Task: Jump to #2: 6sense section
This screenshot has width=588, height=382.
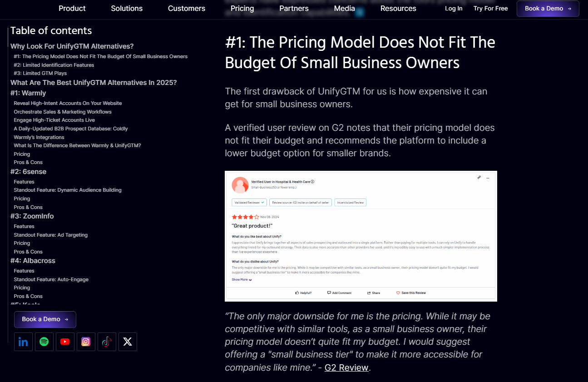Action: pyautogui.click(x=28, y=172)
